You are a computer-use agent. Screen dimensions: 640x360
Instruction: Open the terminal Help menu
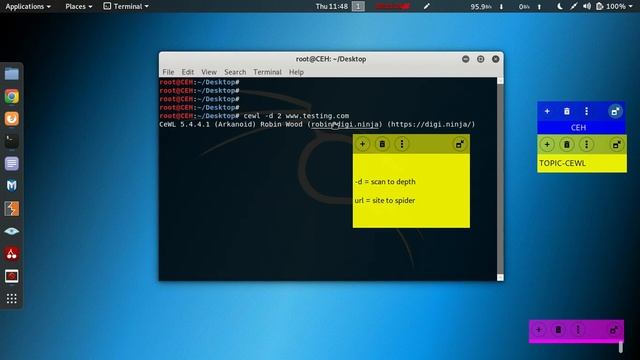296,72
